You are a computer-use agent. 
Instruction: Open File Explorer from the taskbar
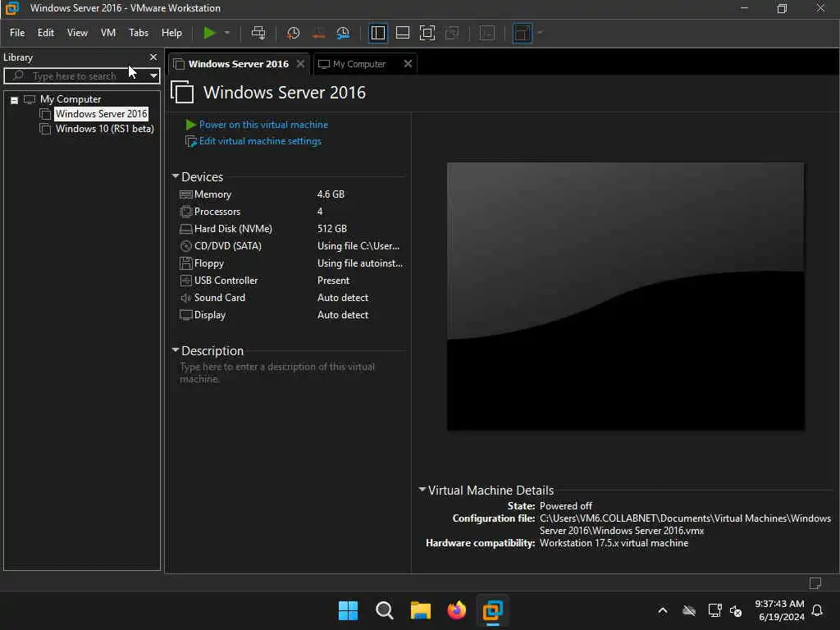point(421,610)
